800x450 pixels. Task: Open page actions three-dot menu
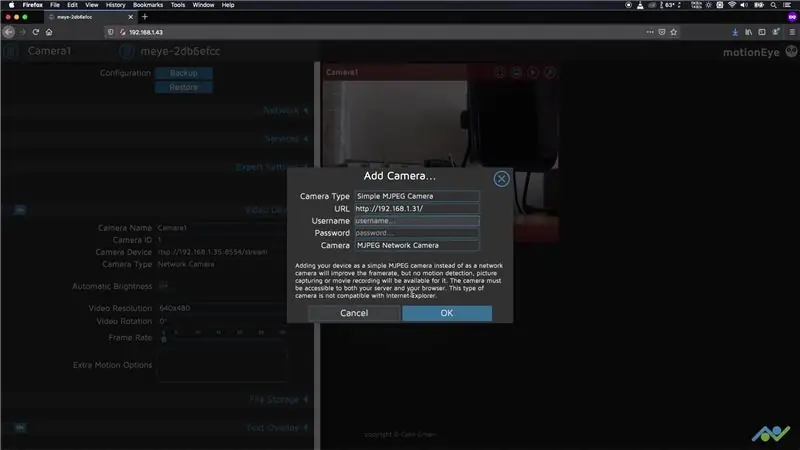pos(649,32)
